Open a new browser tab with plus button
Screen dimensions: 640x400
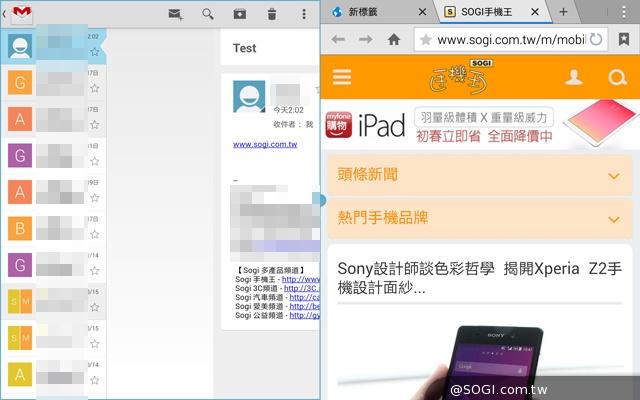[563, 12]
